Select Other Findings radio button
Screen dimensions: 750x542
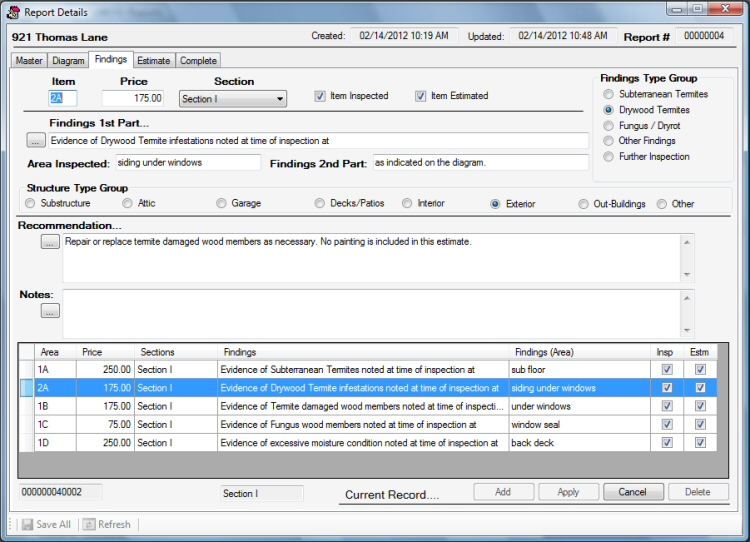(608, 141)
